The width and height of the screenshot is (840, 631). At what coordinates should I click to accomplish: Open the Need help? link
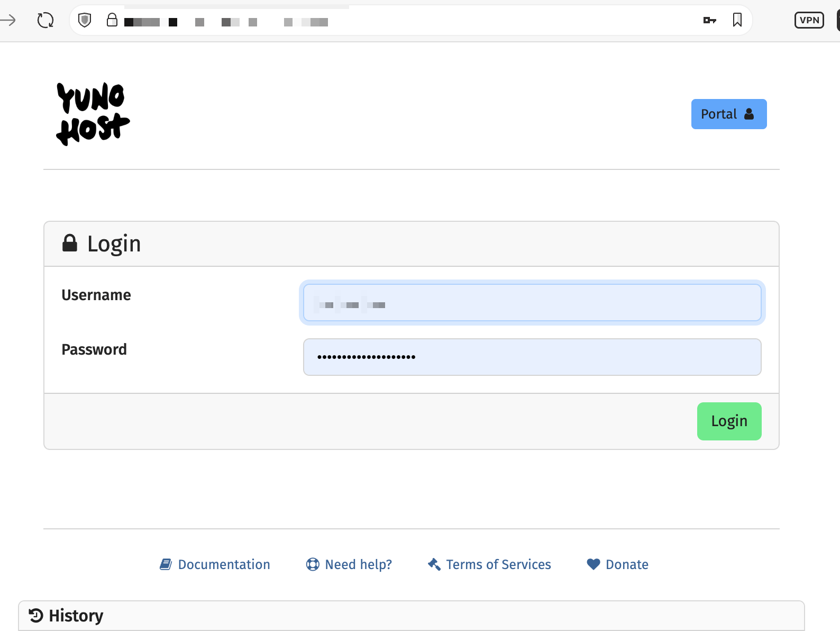pos(349,565)
